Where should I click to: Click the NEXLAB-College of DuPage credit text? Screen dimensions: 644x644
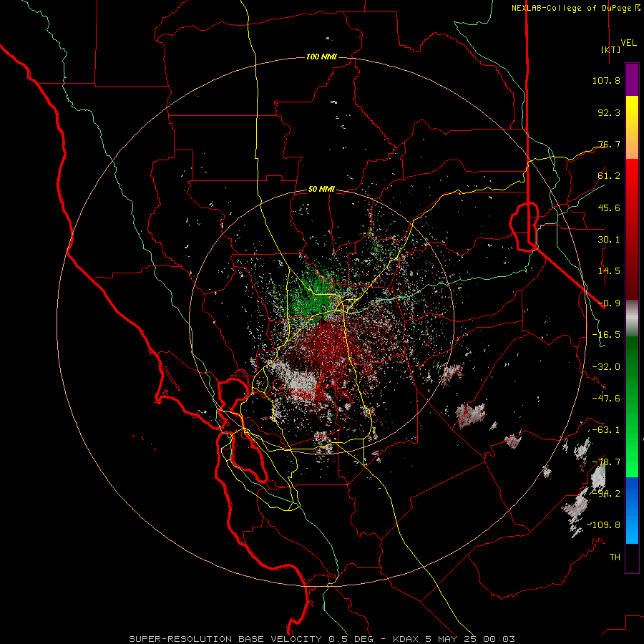click(572, 8)
